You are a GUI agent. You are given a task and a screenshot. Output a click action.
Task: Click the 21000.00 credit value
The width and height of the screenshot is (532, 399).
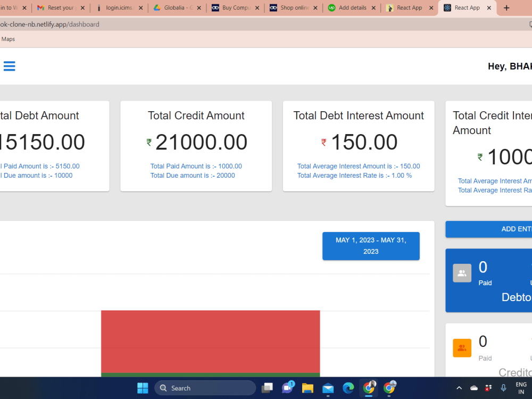[x=201, y=142]
